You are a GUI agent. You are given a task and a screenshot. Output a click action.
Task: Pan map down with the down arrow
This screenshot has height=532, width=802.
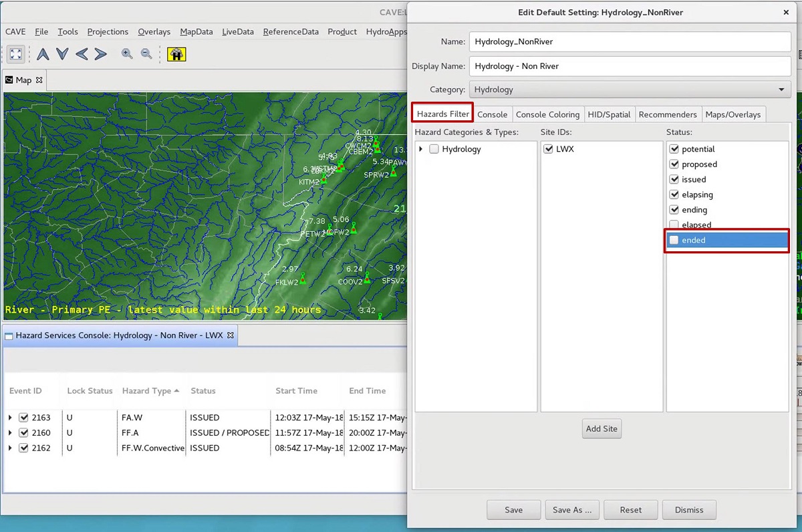tap(62, 54)
